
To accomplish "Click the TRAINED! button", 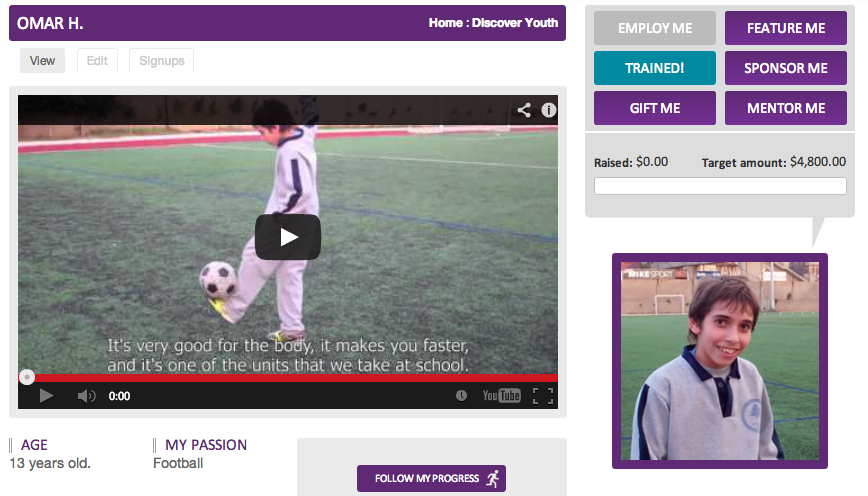I will [x=655, y=68].
